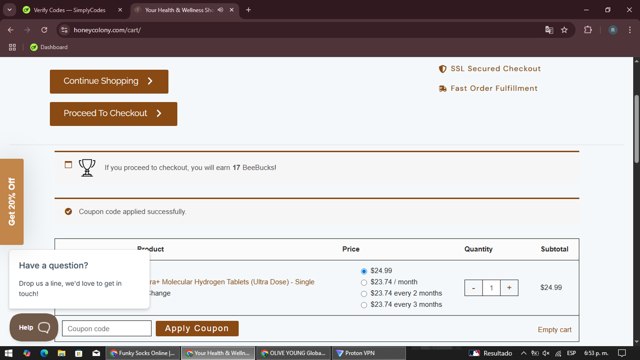
Task: Click 'Coupon code applied successfully.' message
Action: pyautogui.click(x=132, y=211)
